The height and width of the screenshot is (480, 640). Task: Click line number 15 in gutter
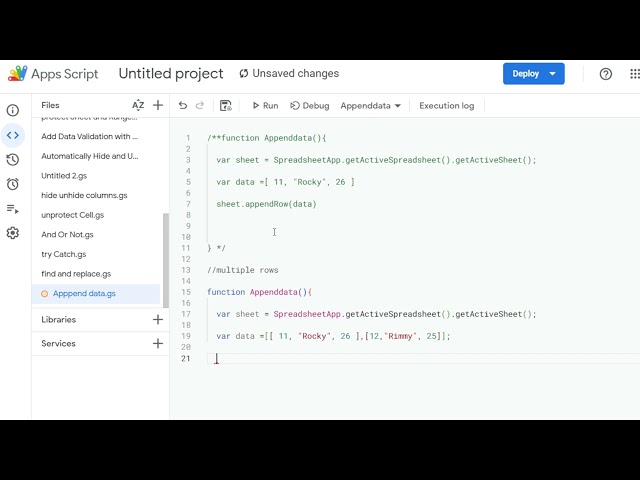click(x=186, y=292)
